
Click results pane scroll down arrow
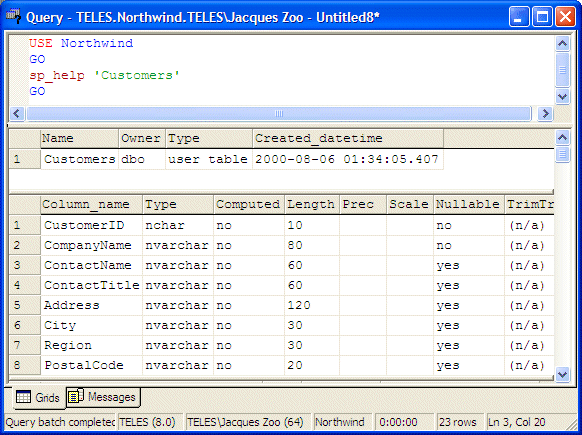click(562, 374)
